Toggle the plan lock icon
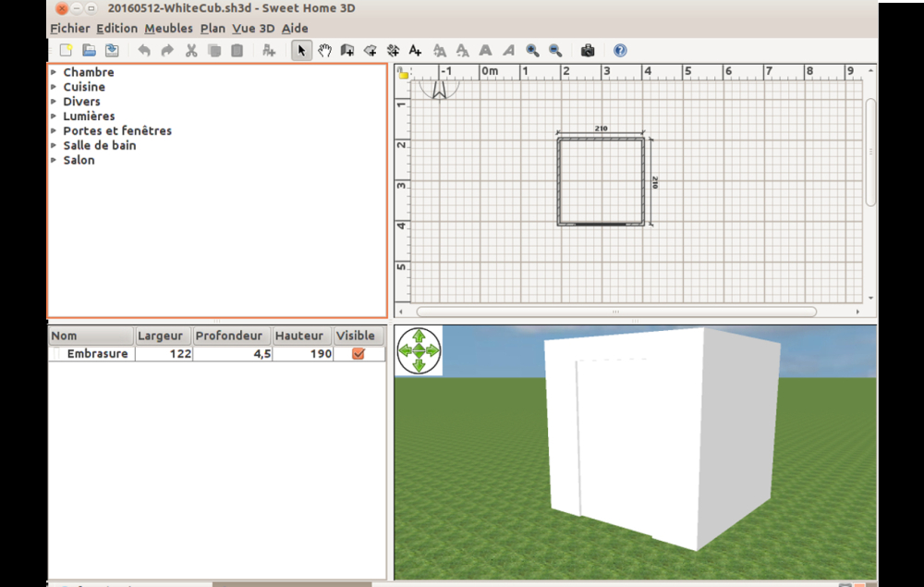The width and height of the screenshot is (924, 587). click(403, 73)
